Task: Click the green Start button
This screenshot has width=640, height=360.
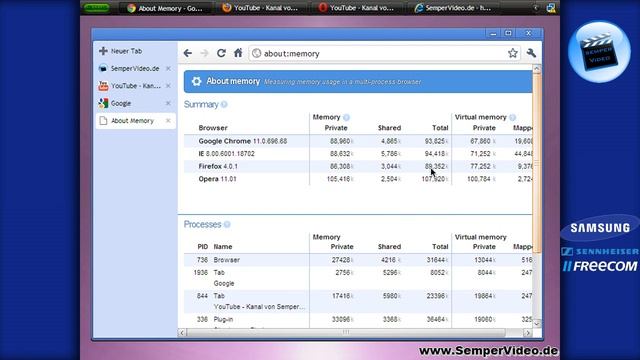Action: click(96, 8)
